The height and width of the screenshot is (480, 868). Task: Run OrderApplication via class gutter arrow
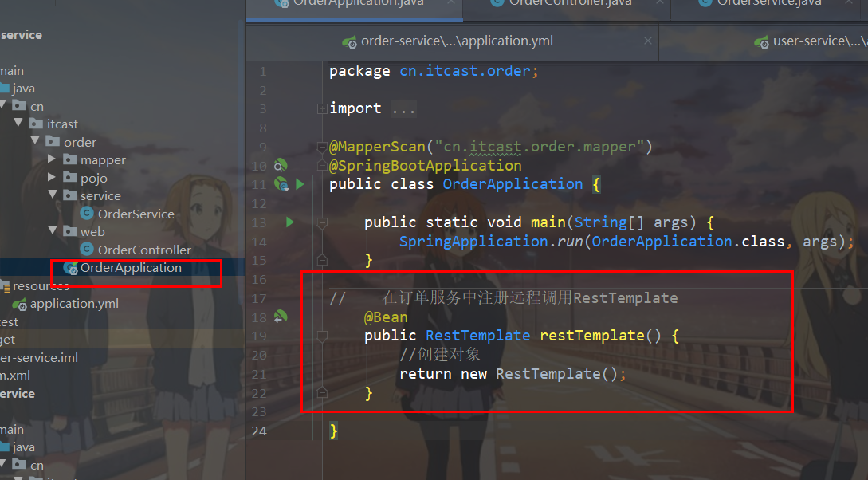[300, 184]
